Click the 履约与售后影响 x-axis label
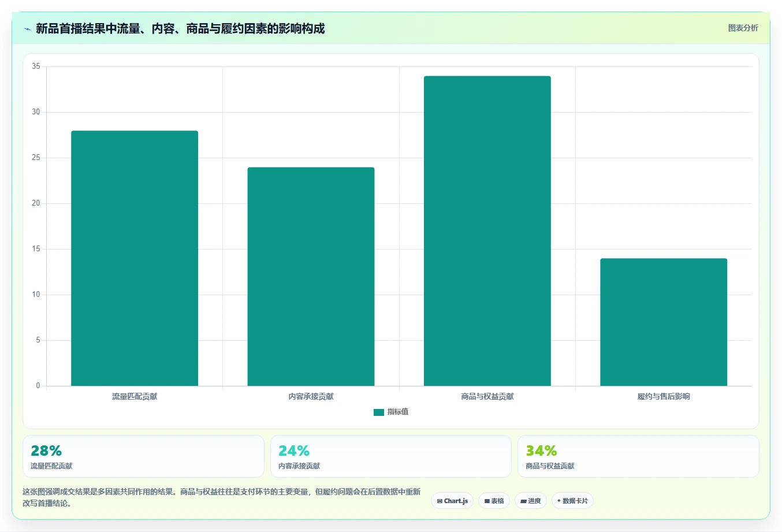This screenshot has height=532, width=782. (x=664, y=396)
